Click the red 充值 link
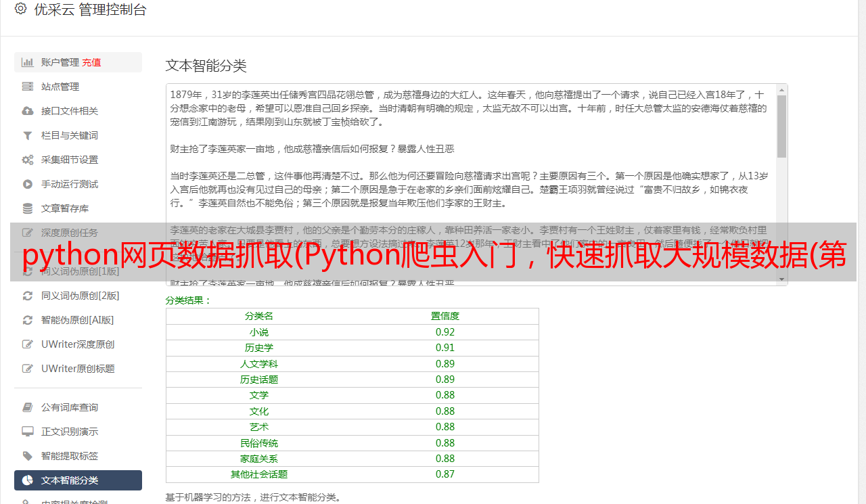 click(x=92, y=62)
